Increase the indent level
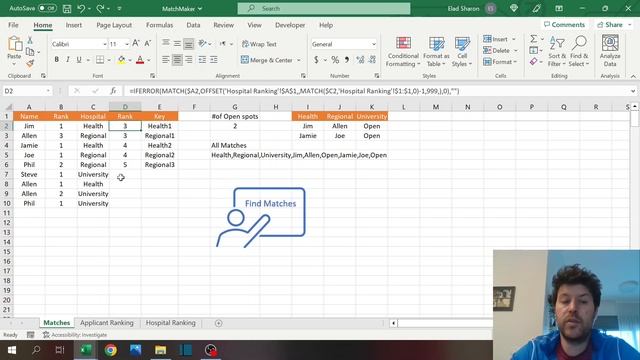Screen dimensions: 640x360 (214, 60)
